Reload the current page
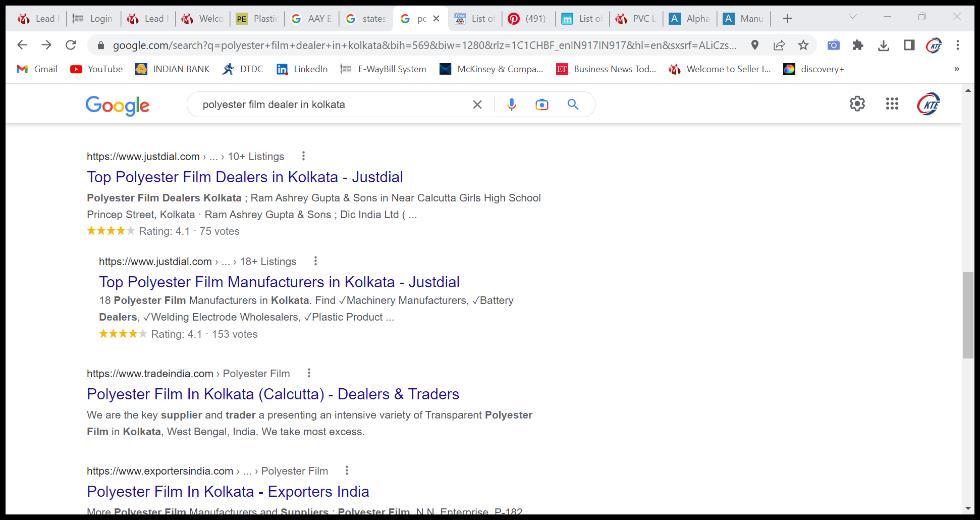 (x=71, y=45)
